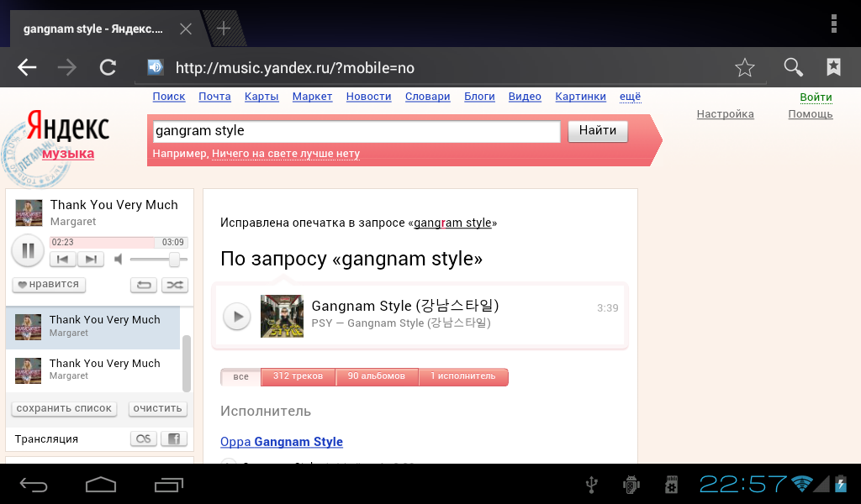Expand the ещё services dropdown
Image resolution: width=861 pixels, height=504 pixels.
pos(630,97)
